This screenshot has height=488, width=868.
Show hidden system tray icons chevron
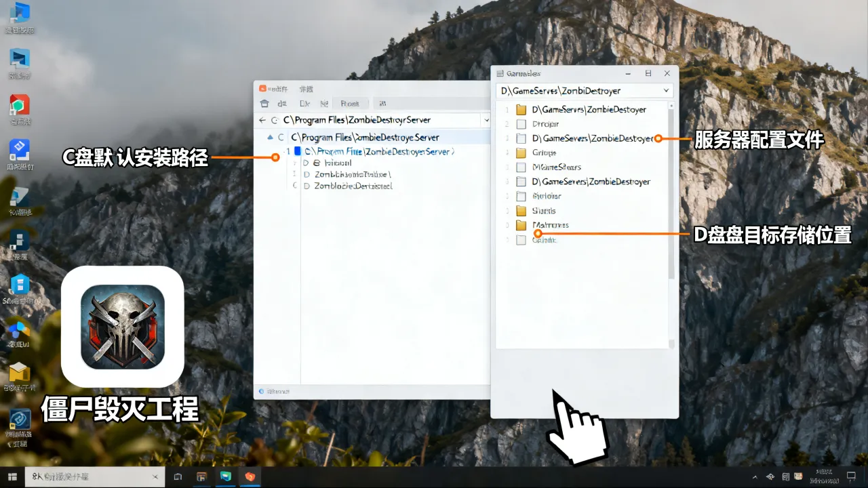[x=756, y=477]
